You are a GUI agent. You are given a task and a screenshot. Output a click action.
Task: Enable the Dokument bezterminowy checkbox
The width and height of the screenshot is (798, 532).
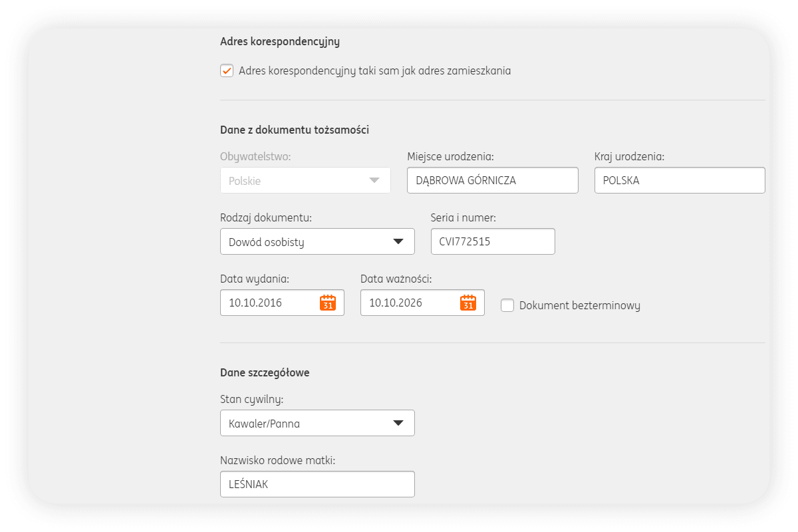[507, 305]
